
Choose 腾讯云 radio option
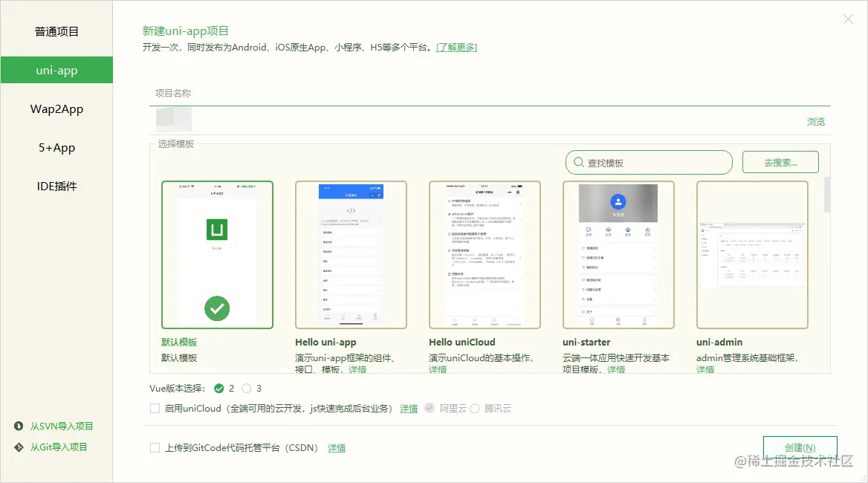click(x=474, y=408)
